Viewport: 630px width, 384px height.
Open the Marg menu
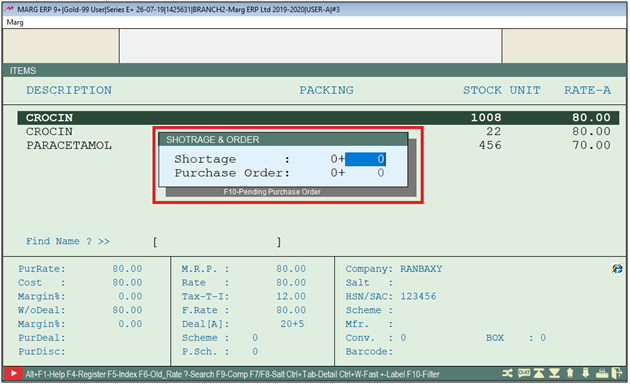(x=15, y=22)
